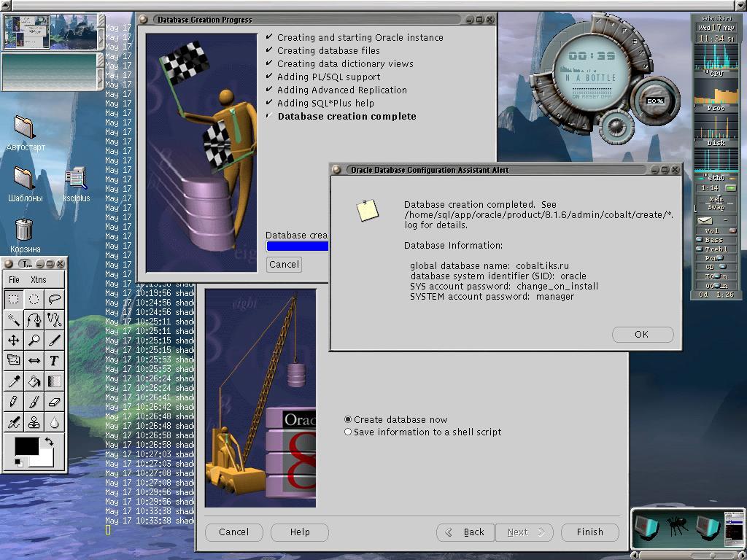Click 'Adding SQL*Plus help' step text
Image resolution: width=747 pixels, height=560 pixels.
[325, 103]
